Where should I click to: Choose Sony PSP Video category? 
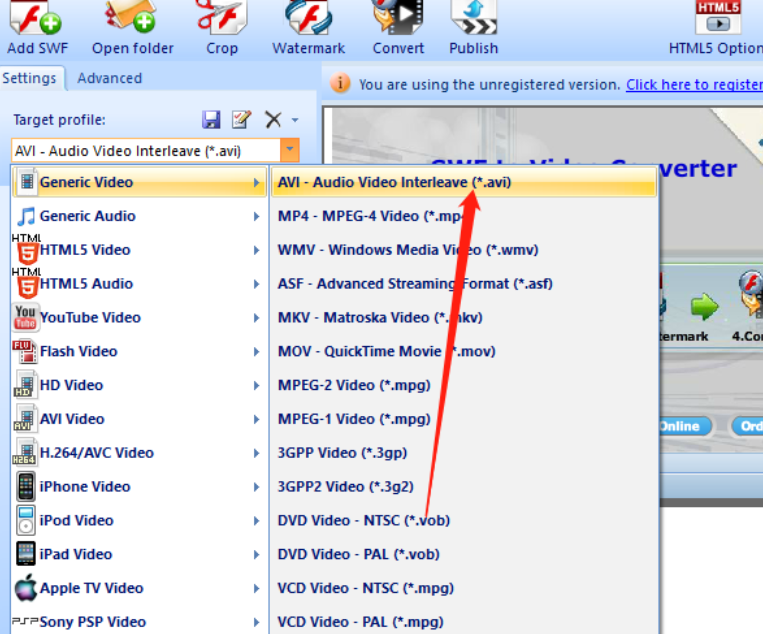pos(140,622)
